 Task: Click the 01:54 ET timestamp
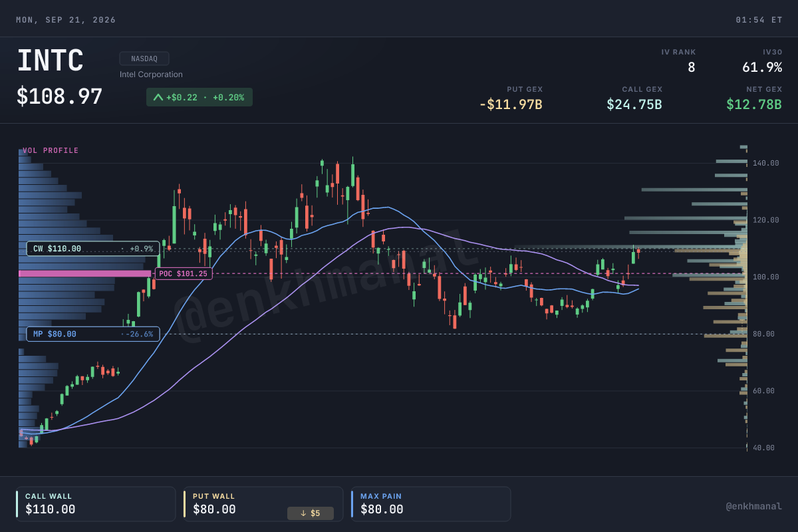click(759, 20)
